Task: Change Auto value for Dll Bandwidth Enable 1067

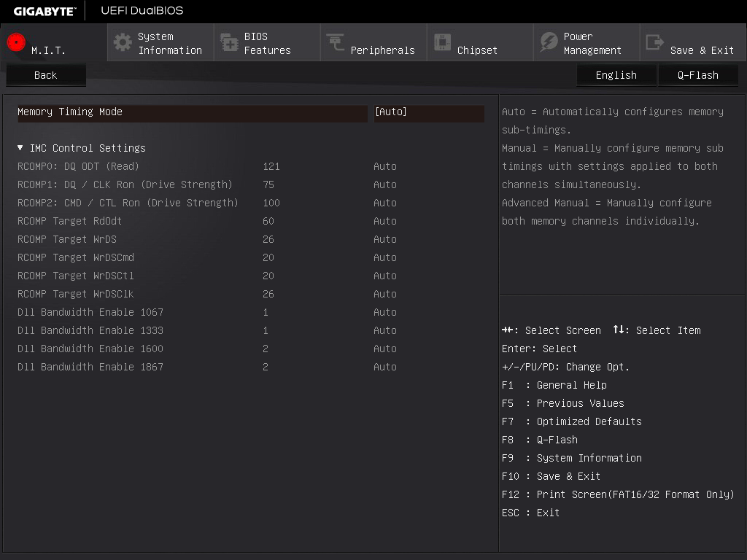Action: (385, 312)
